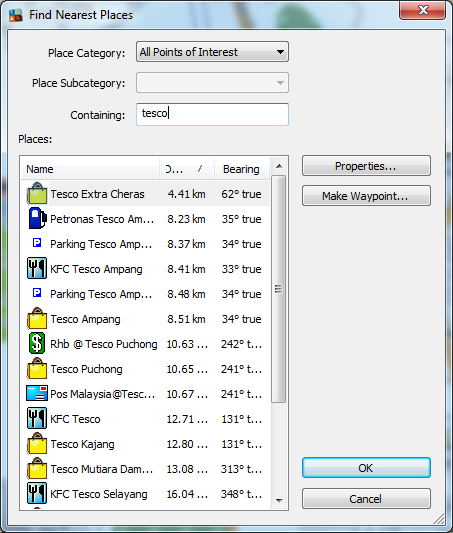Click the 4.41 km distance cell
The height and width of the screenshot is (533, 453).
[187, 194]
